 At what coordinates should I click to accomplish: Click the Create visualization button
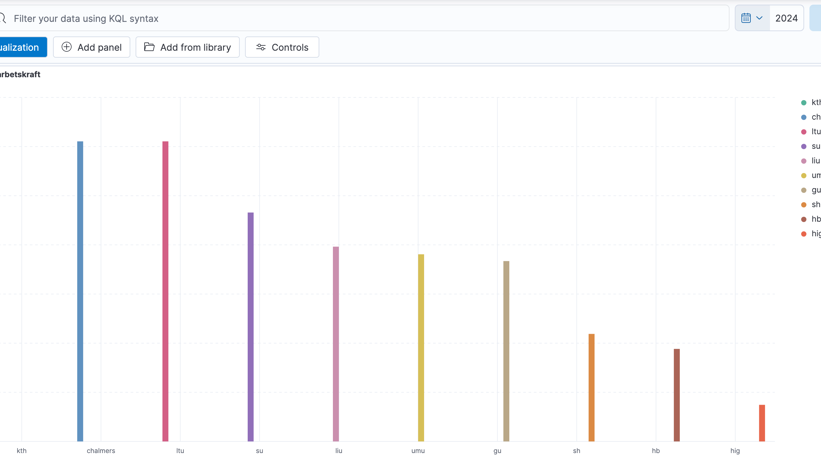pyautogui.click(x=20, y=47)
